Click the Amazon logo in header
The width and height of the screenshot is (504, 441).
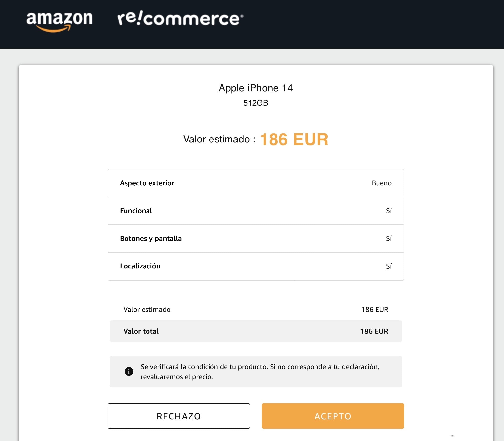pos(59,21)
